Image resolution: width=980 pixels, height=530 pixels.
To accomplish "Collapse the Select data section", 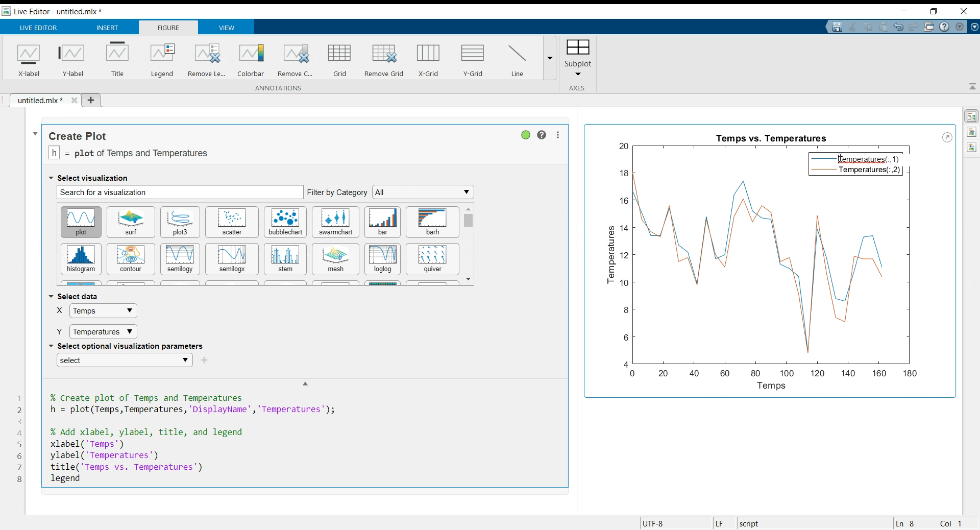I will pos(51,297).
